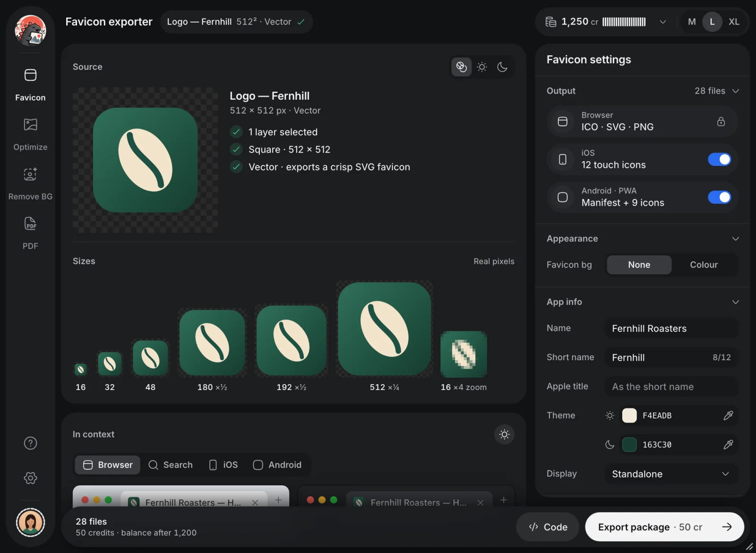
Task: Click the Apple title input field
Action: (x=671, y=387)
